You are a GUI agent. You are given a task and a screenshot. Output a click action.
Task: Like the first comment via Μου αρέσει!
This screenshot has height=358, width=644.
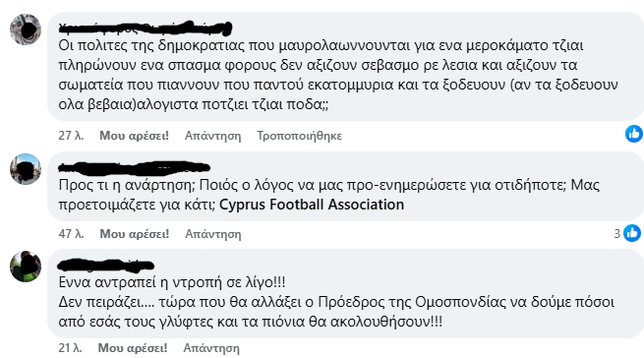click(x=134, y=136)
